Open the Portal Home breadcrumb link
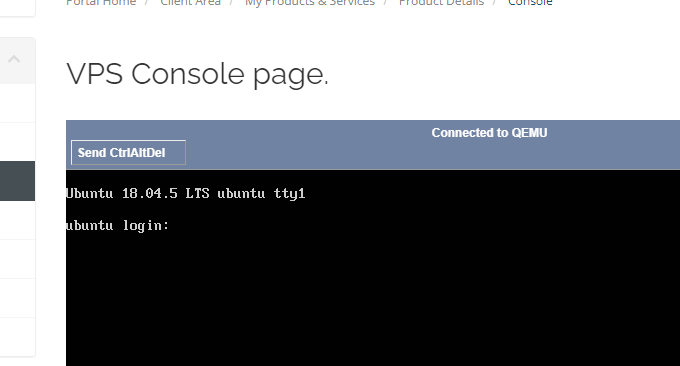Viewport: 680px width, 366px height. click(x=101, y=3)
